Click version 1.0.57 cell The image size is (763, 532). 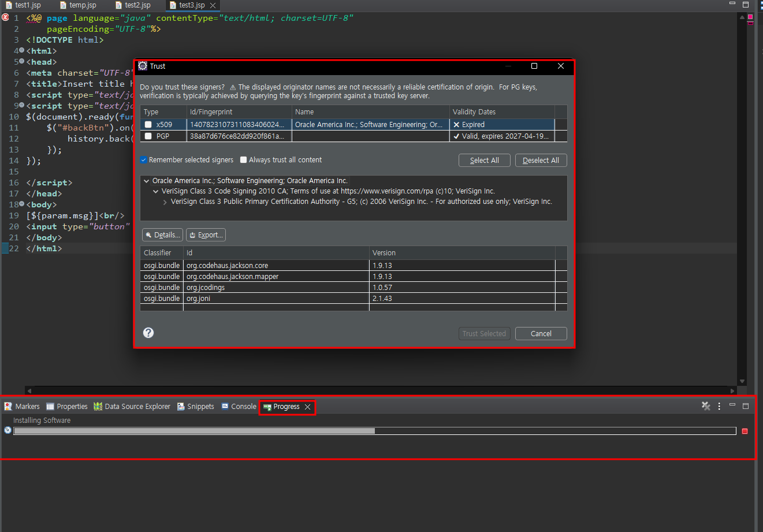pos(462,288)
